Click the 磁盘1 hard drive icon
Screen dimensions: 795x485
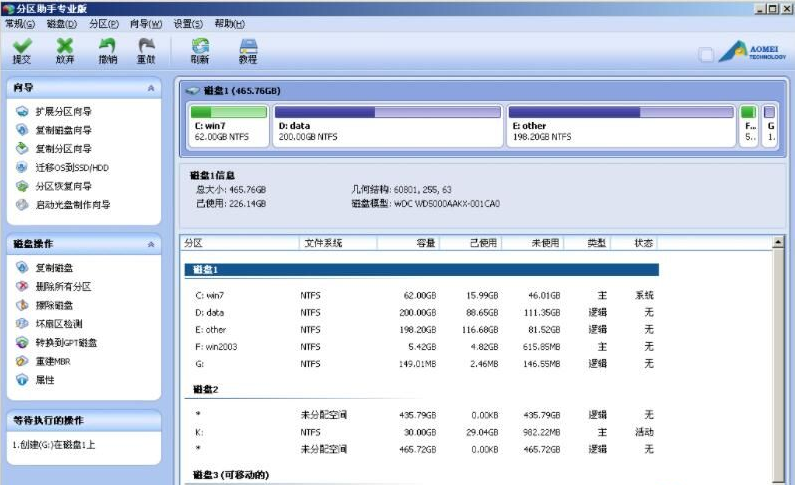click(192, 91)
